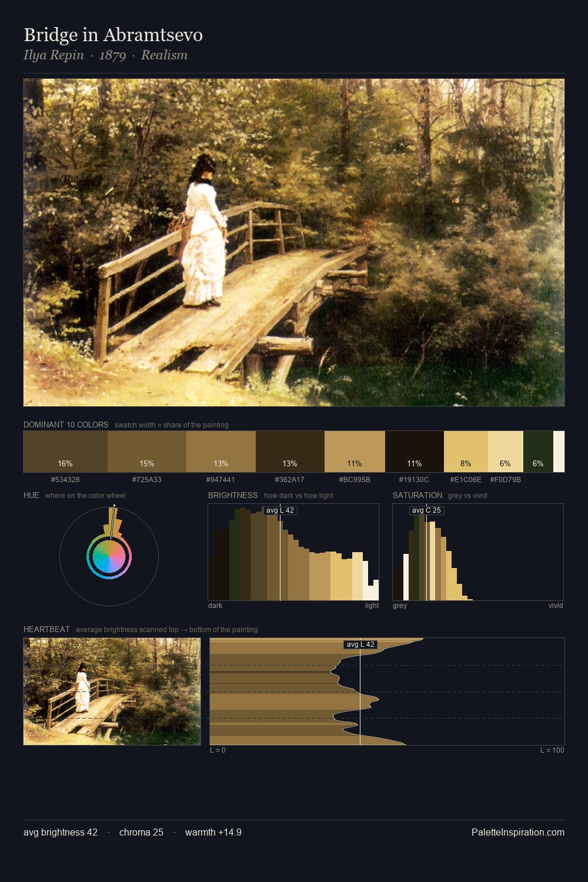Open the PaletteInspiration.com link
The width and height of the screenshot is (588, 882).
tap(518, 833)
